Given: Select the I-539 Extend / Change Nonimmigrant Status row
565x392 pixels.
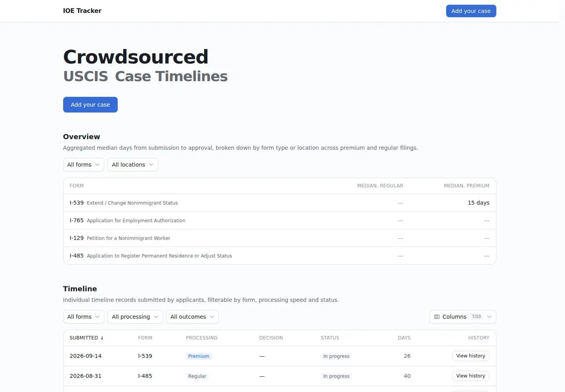Looking at the screenshot, I should coord(280,203).
